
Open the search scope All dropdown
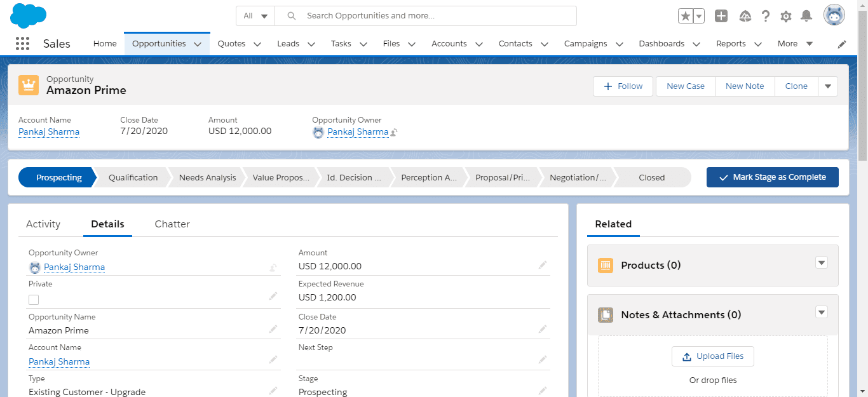click(255, 16)
